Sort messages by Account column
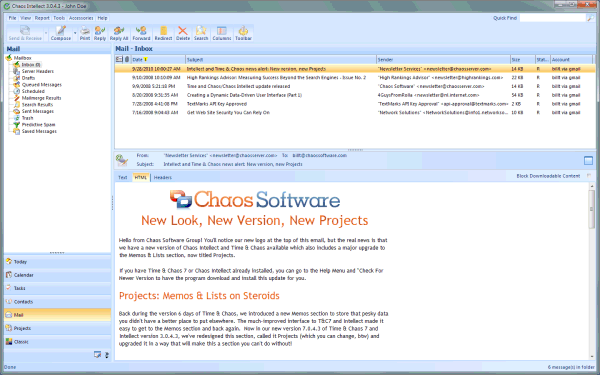The height and width of the screenshot is (375, 600). [572, 60]
